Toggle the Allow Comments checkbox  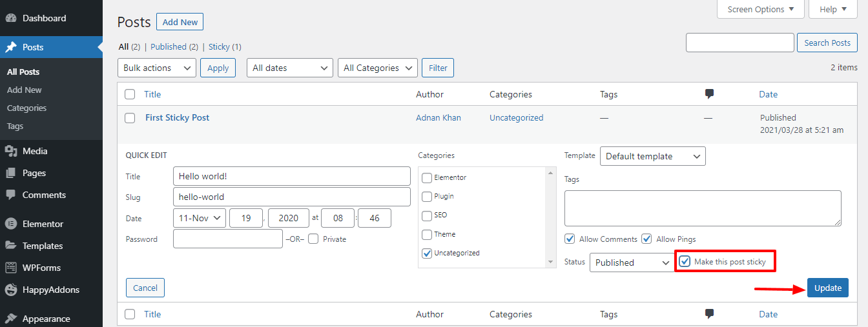[x=570, y=239]
